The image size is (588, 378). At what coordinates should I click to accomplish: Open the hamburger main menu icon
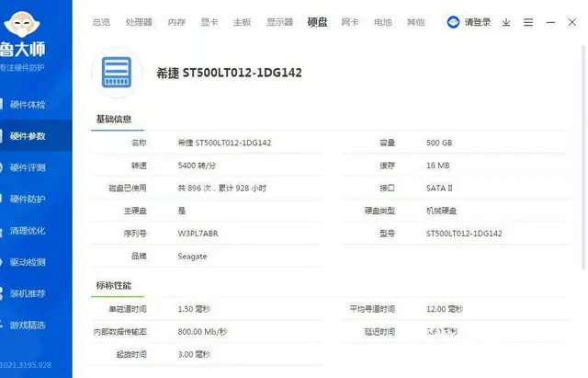click(528, 22)
